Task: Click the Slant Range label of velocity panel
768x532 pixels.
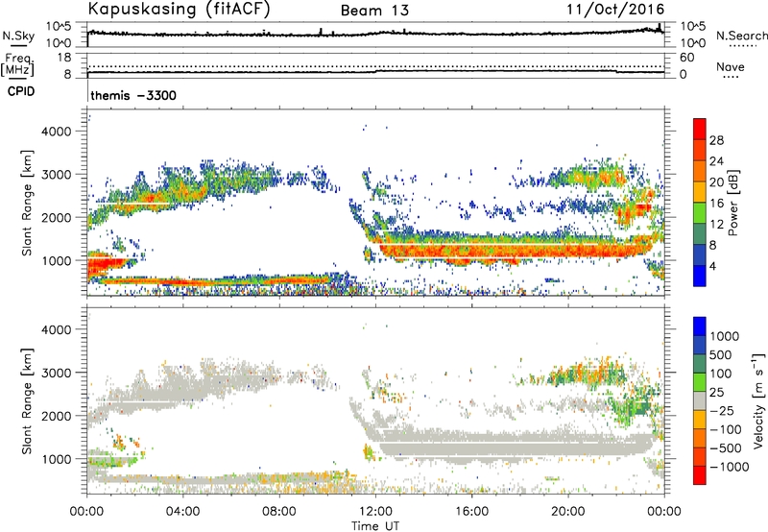Action: coord(27,401)
